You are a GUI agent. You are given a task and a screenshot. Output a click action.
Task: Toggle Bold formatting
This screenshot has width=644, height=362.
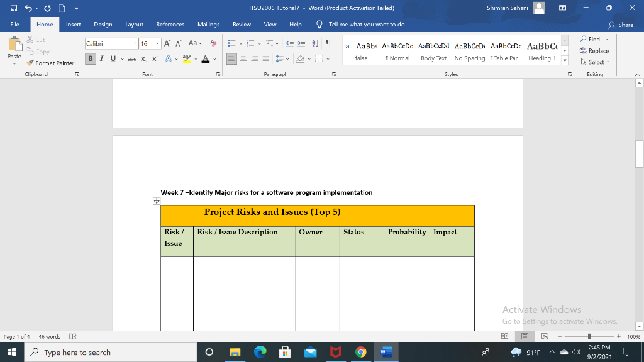tap(91, 58)
